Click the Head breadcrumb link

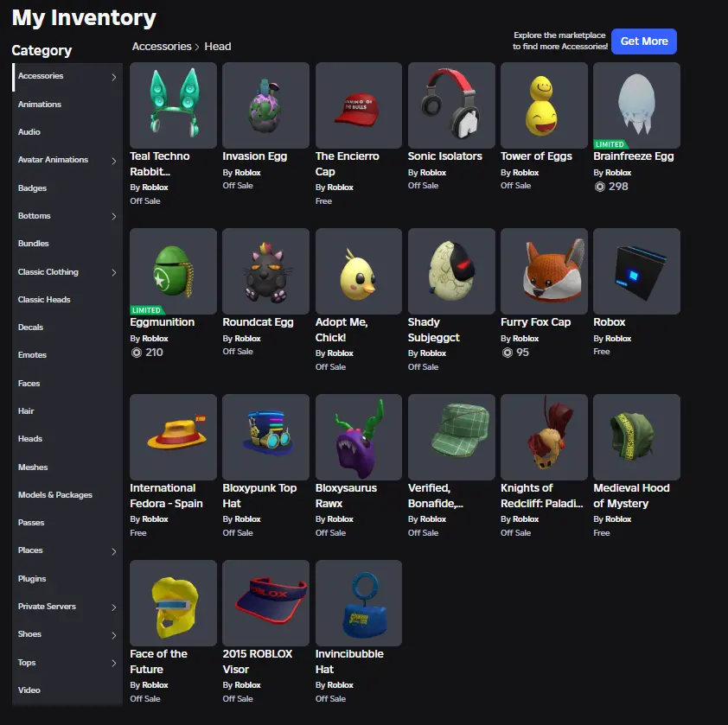pos(218,47)
